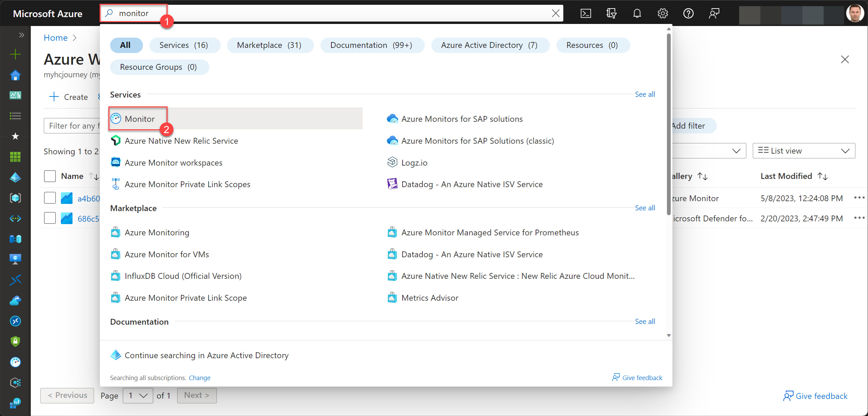Select the Home icon in sidebar
Image resolution: width=868 pixels, height=416 pixels.
pos(15,75)
